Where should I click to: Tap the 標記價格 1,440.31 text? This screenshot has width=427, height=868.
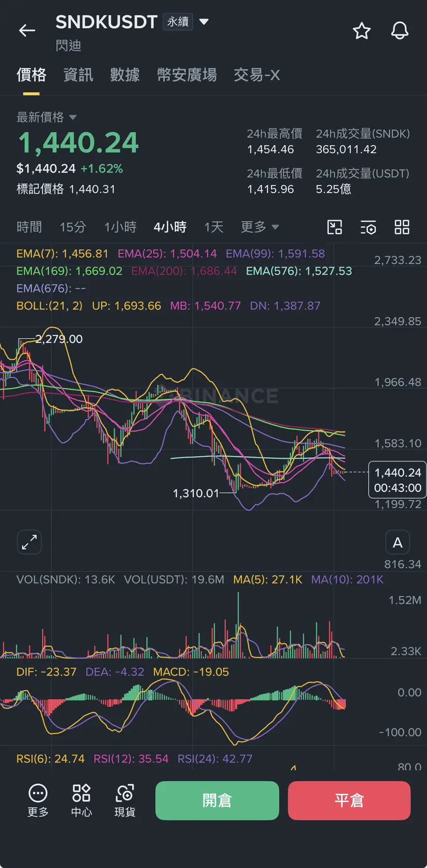tap(66, 189)
